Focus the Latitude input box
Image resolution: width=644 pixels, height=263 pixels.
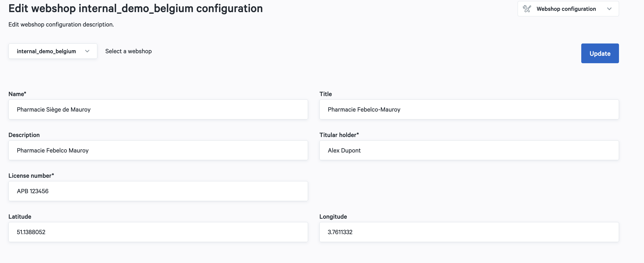point(158,232)
